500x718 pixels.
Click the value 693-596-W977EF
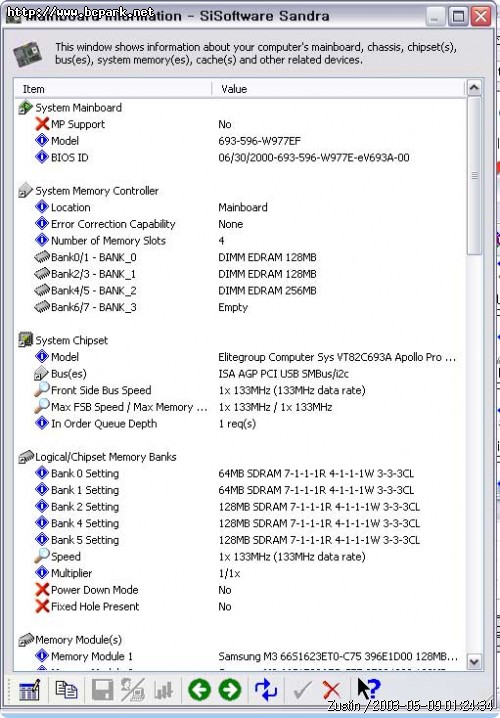(259, 141)
